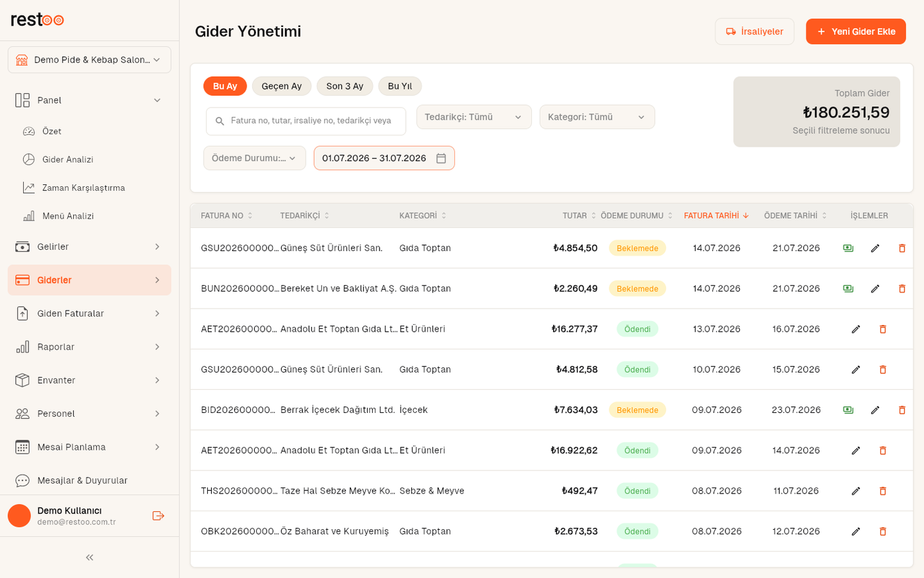Edit the Bereket Un ve Bakliyat expense

tap(875, 289)
